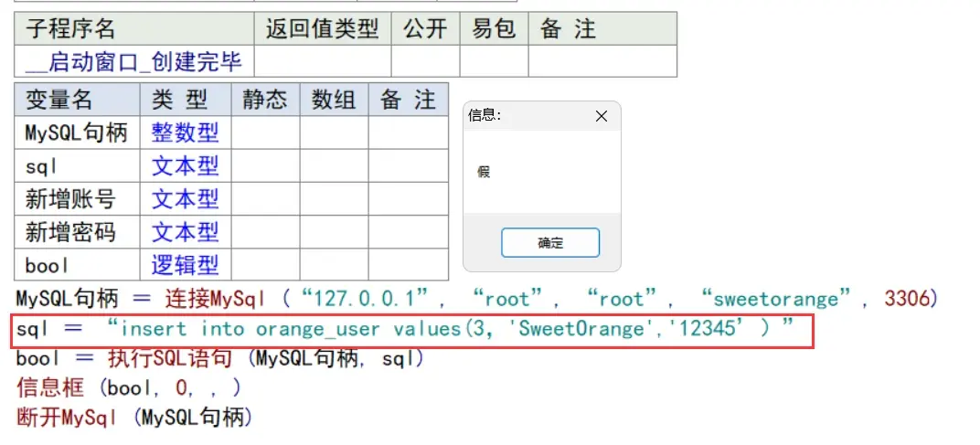Select the sql variable name cell
980x445 pixels.
77,166
